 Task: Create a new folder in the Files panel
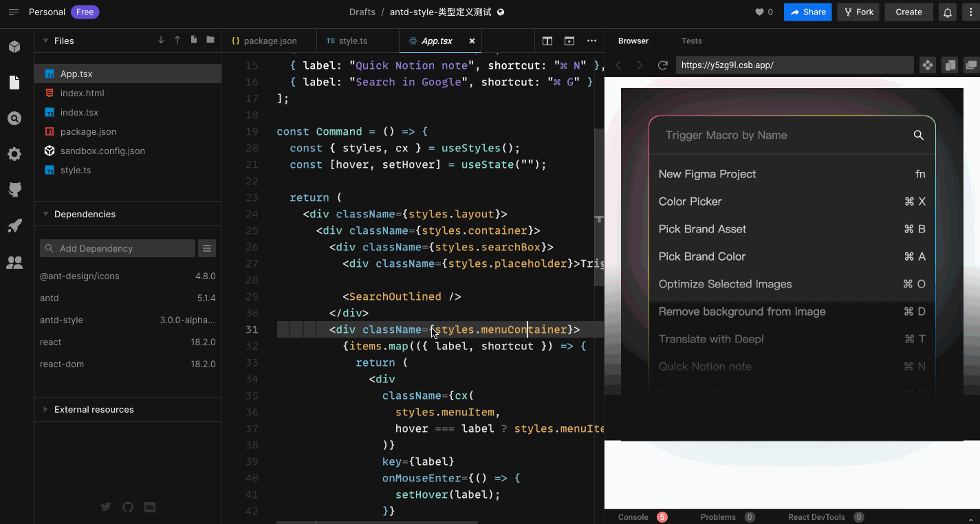[x=210, y=40]
